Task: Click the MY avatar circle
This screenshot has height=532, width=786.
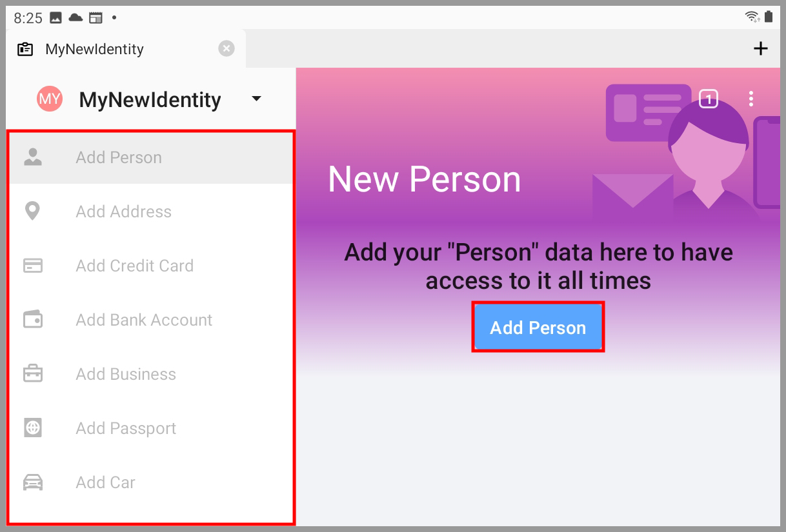Action: (x=50, y=99)
